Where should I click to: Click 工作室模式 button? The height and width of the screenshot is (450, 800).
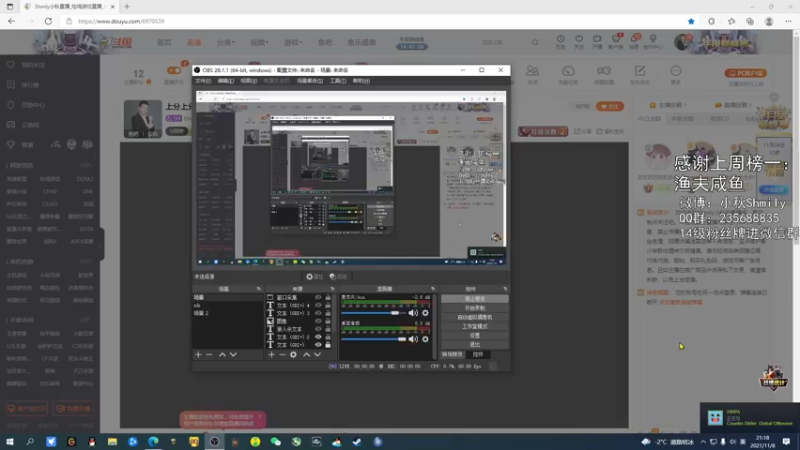[x=474, y=326]
